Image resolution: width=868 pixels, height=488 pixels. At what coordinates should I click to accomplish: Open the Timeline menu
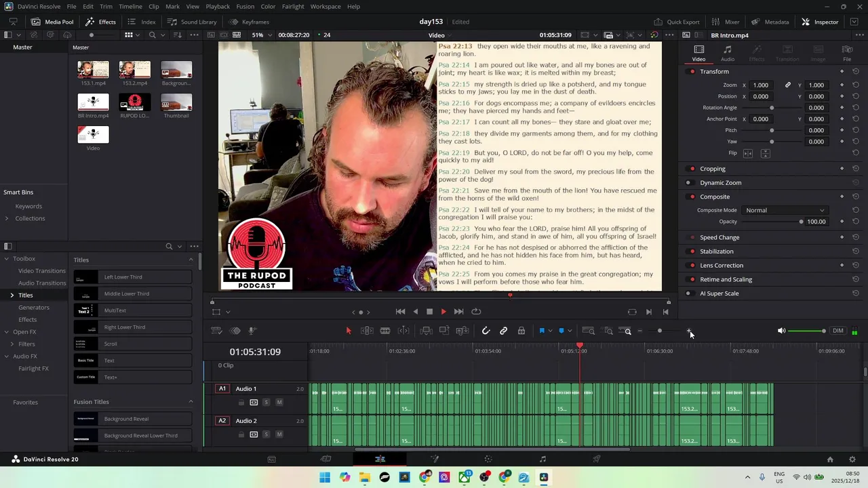coord(130,6)
